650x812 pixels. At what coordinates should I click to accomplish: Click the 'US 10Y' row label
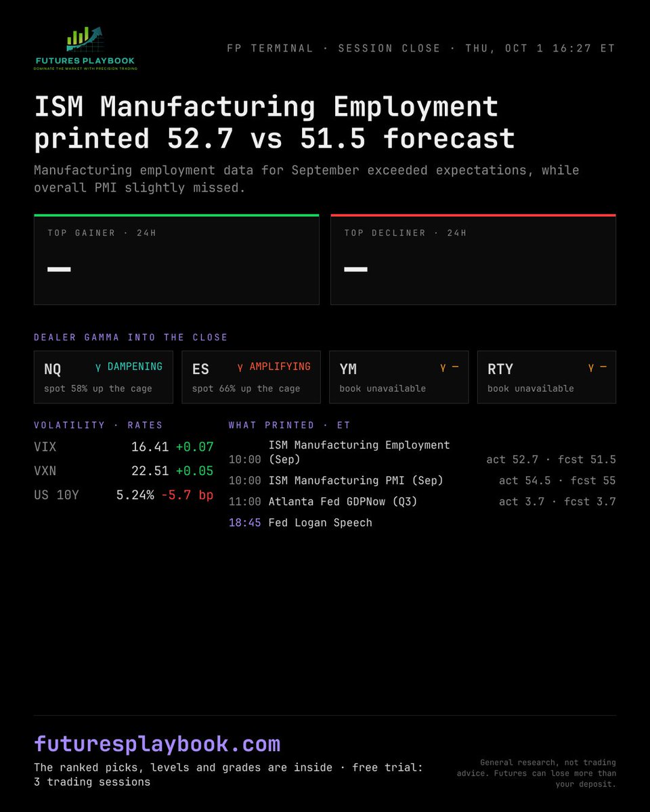pyautogui.click(x=56, y=495)
